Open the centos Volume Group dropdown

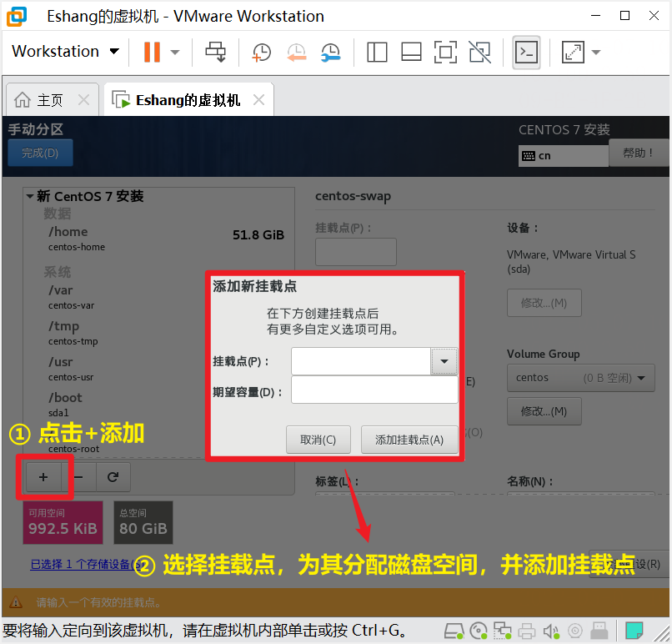click(581, 378)
